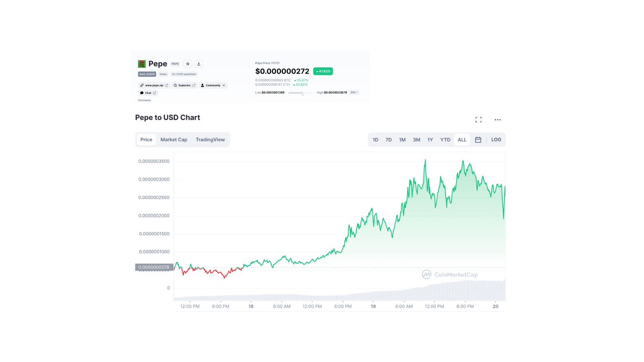Open the Explorers link

click(184, 85)
